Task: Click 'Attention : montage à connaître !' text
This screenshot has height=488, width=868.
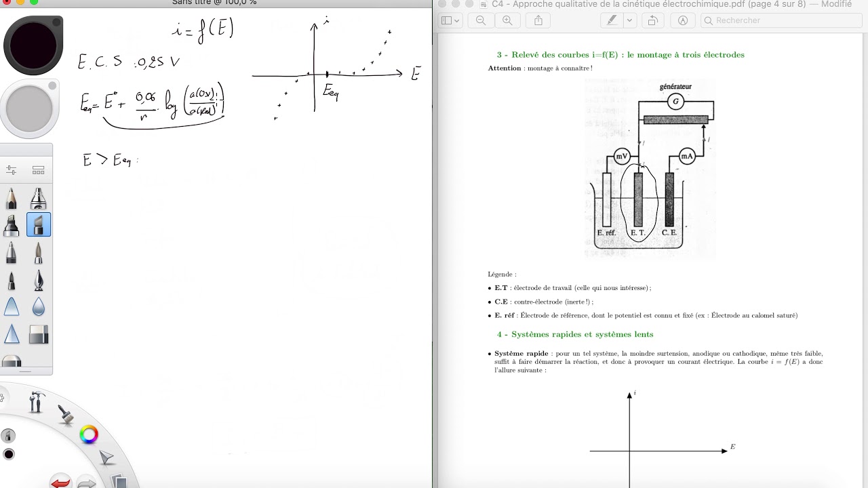Action: 540,68
